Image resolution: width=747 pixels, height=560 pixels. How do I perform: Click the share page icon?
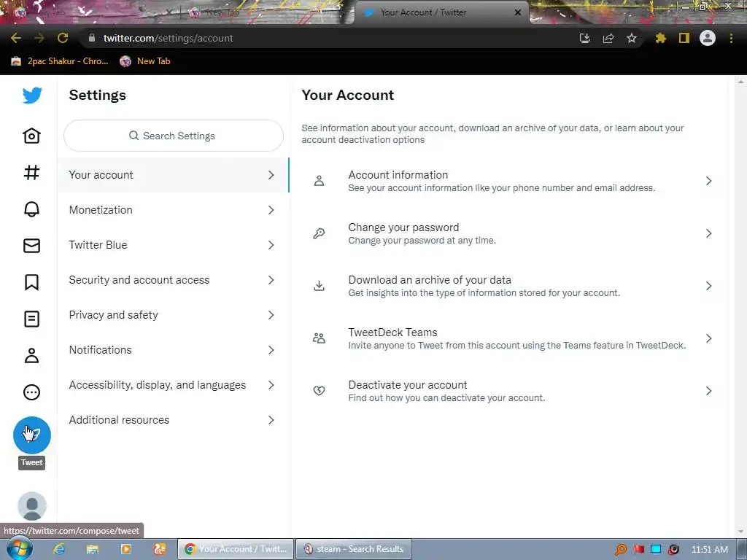608,38
